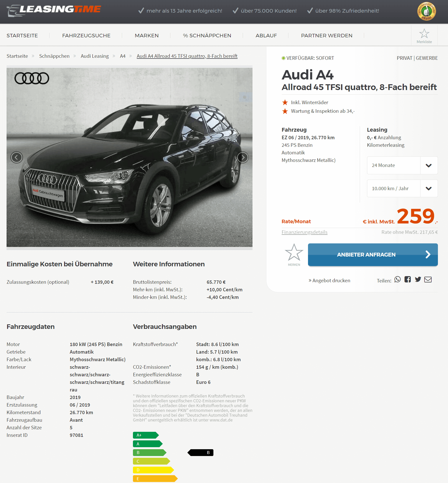This screenshot has width=448, height=483.
Task: Click the C efficiency class bar
Action: [x=152, y=461]
